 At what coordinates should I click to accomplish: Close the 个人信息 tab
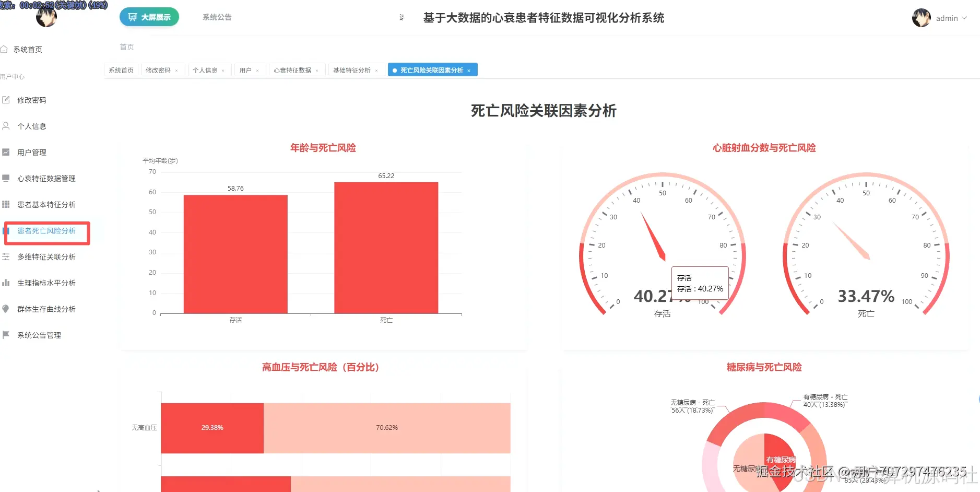(223, 69)
